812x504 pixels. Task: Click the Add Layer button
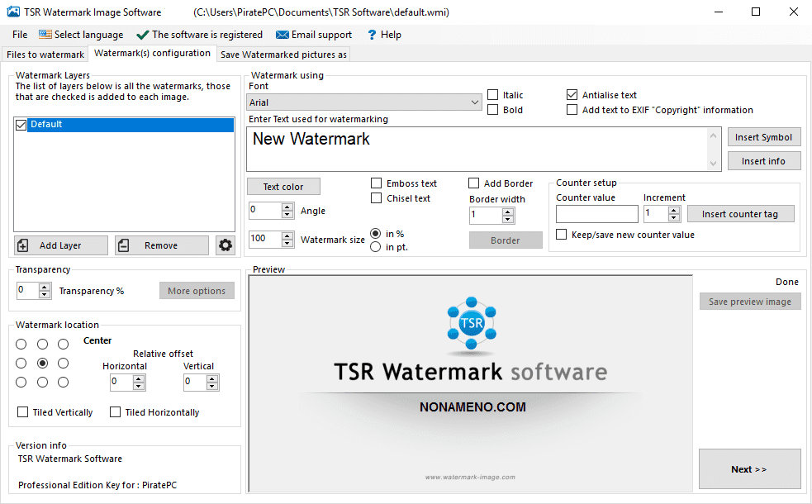tap(60, 245)
